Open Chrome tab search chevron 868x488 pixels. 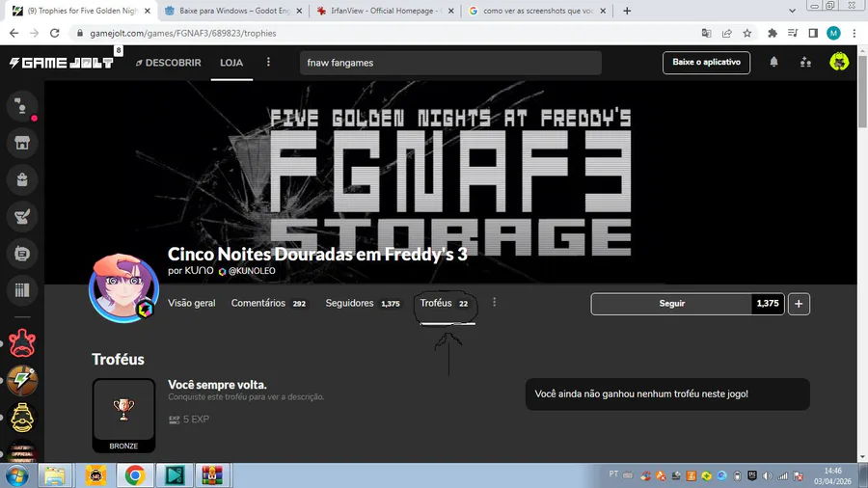[792, 11]
